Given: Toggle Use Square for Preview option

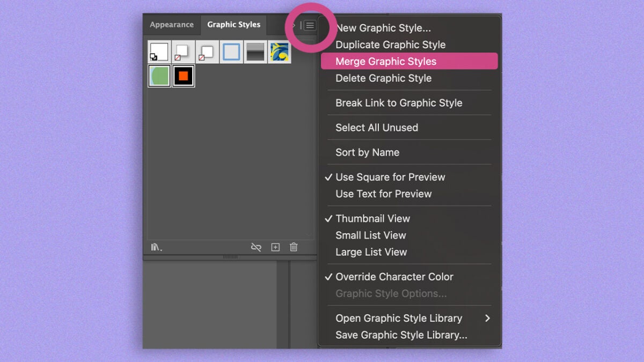Looking at the screenshot, I should tap(390, 177).
